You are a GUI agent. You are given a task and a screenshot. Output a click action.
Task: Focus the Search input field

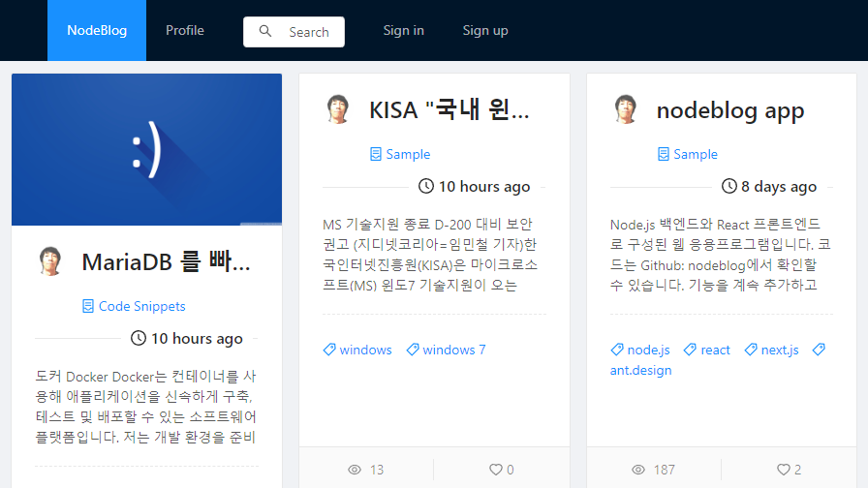[x=310, y=32]
